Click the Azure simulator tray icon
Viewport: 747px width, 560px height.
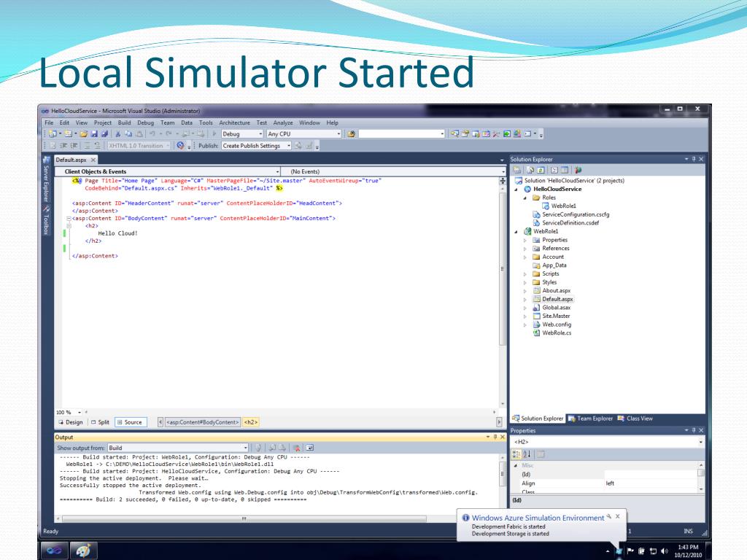click(x=619, y=551)
